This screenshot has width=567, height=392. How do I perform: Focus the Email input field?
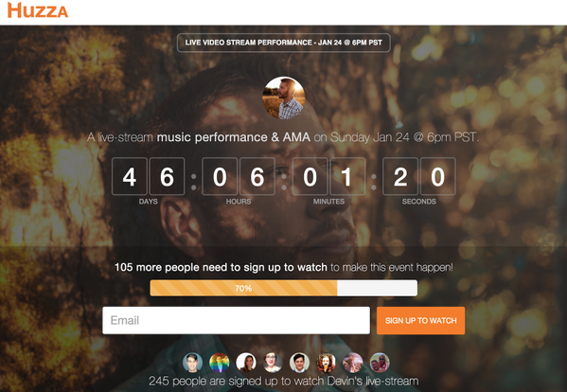point(236,320)
